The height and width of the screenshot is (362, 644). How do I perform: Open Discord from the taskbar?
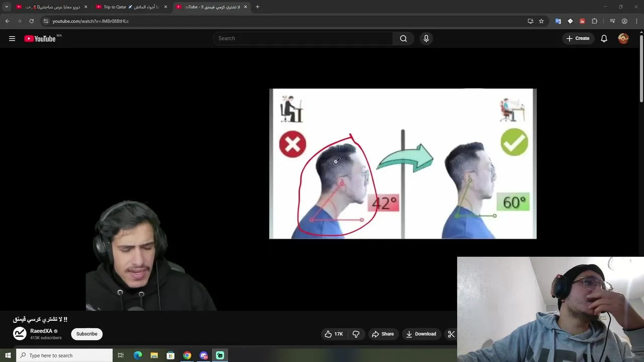[x=204, y=355]
